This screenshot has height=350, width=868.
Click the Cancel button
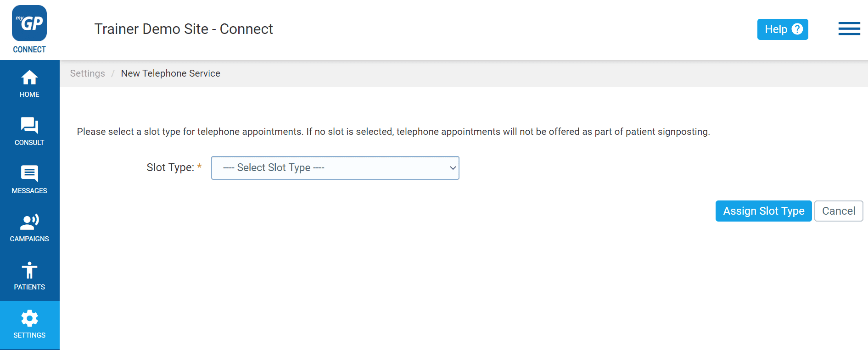(x=839, y=211)
